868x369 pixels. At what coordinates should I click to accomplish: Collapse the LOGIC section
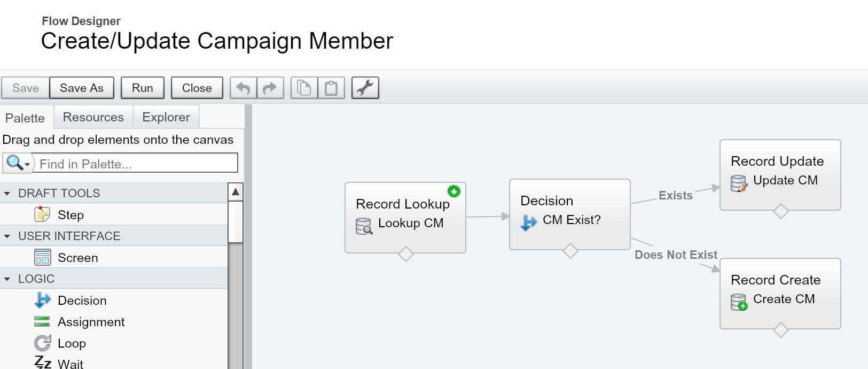7,279
